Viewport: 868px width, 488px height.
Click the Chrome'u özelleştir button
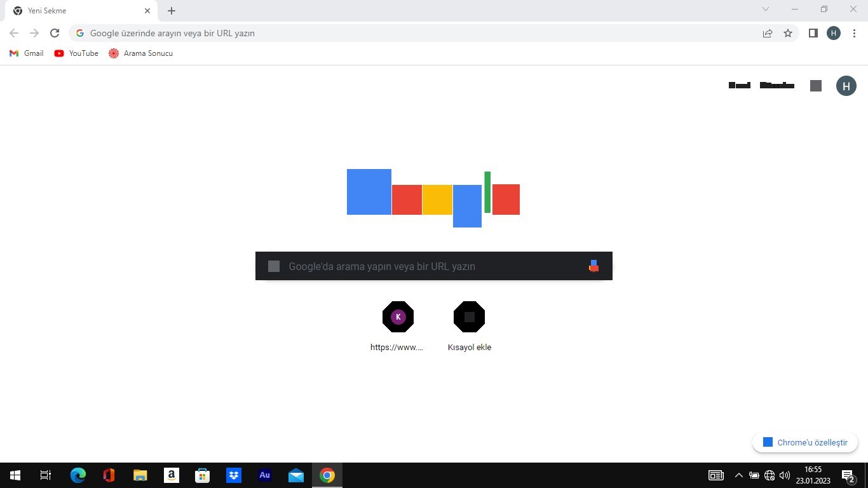(805, 442)
